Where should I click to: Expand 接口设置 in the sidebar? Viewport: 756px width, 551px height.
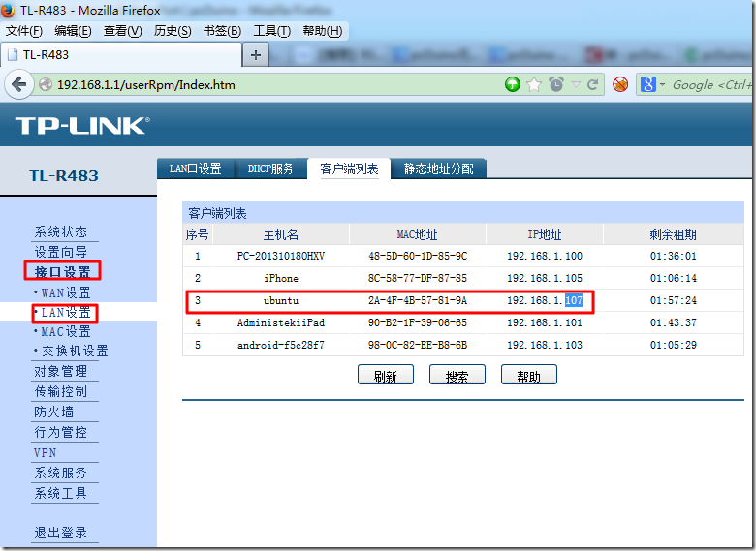63,272
